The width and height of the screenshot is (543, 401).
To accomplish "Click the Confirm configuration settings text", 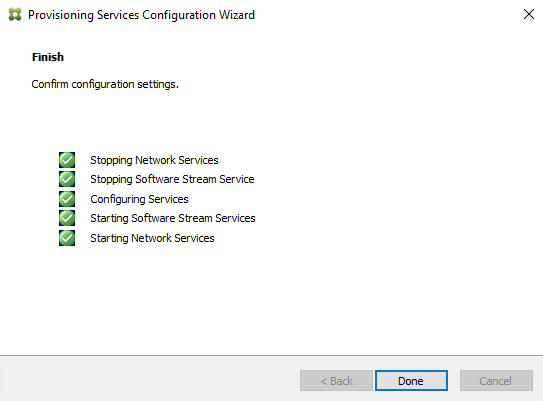I will (105, 84).
